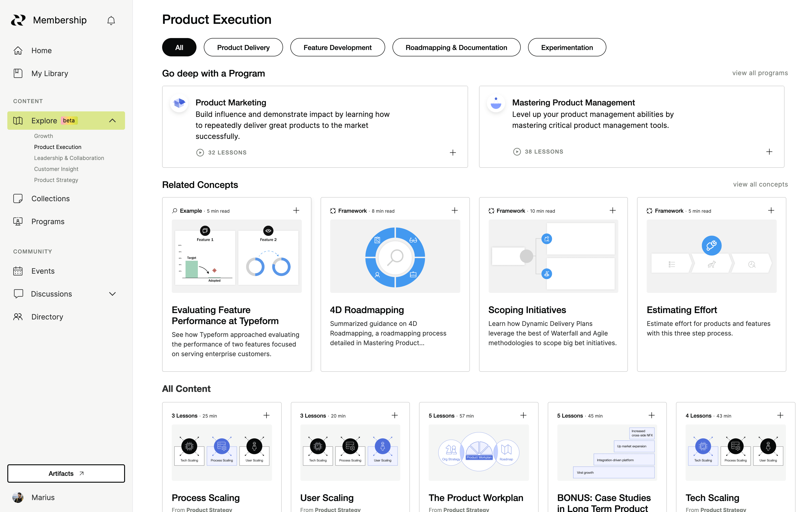Image resolution: width=812 pixels, height=512 pixels.
Task: Expand the Discussions dropdown chevron
Action: point(112,294)
